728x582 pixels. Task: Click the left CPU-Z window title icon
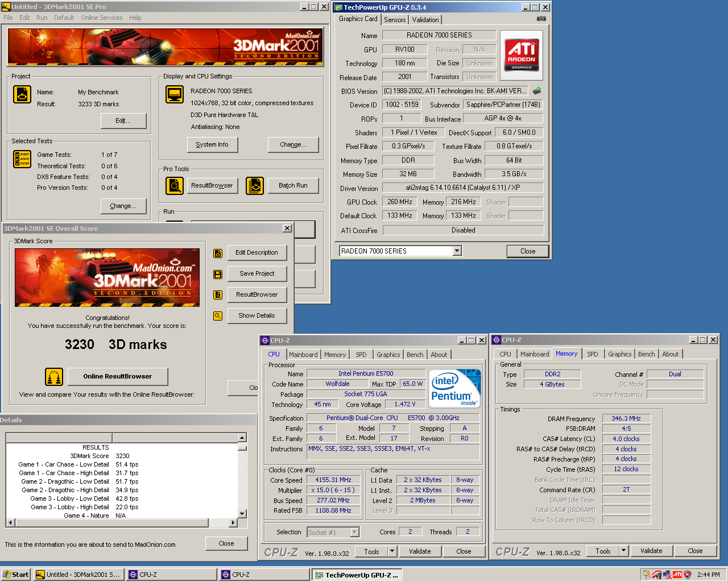point(265,340)
